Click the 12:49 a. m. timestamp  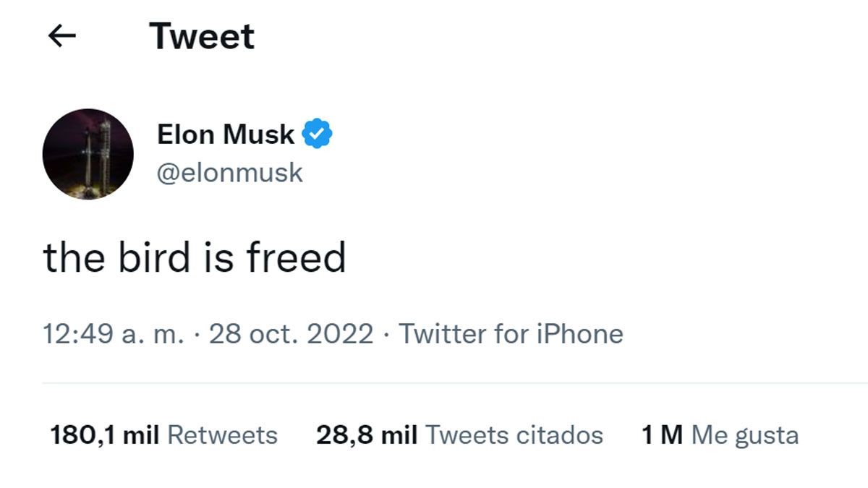114,334
